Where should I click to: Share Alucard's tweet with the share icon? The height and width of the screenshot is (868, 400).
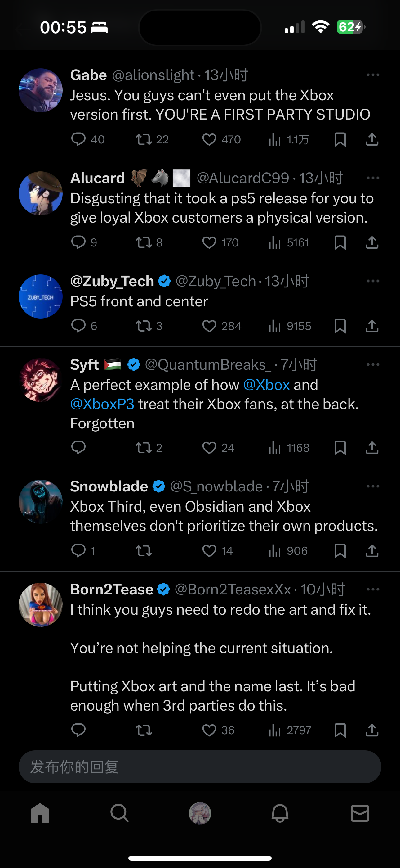coord(372,242)
